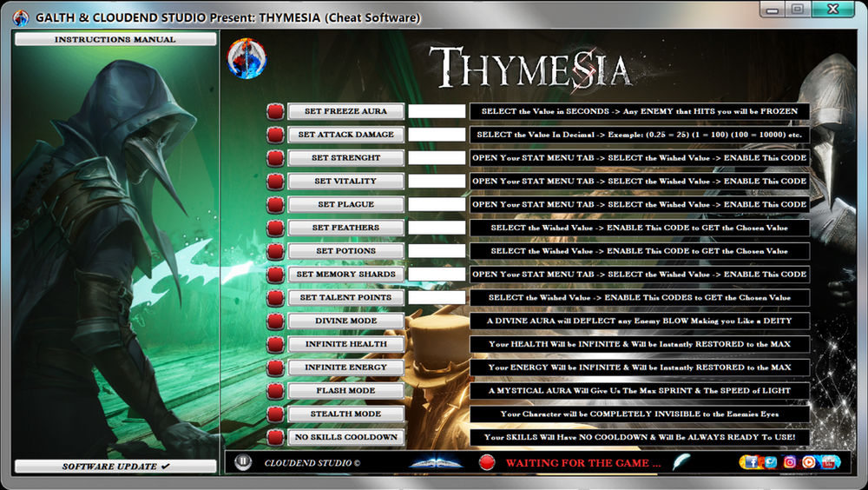Click the SET ATTACK DAMAGE button
Image resolution: width=868 pixels, height=490 pixels.
pyautogui.click(x=346, y=134)
